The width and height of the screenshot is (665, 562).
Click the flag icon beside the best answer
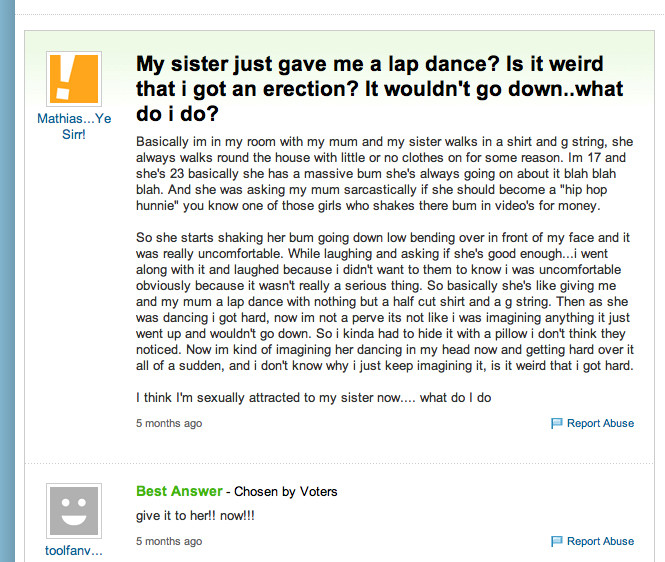tap(557, 542)
